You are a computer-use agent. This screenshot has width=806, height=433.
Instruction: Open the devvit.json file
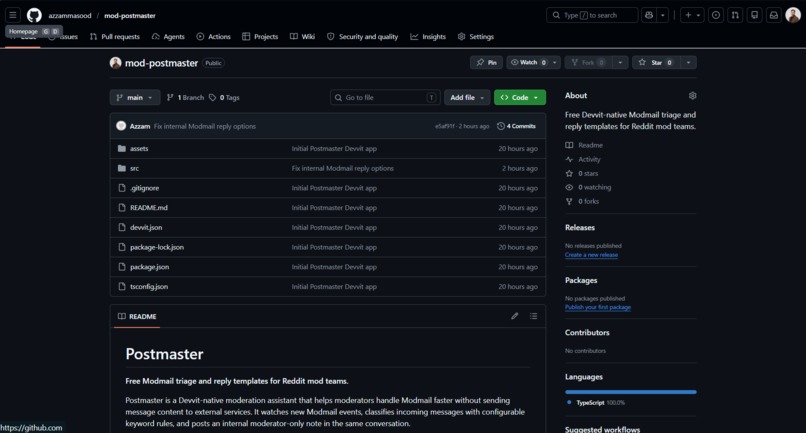pos(146,227)
